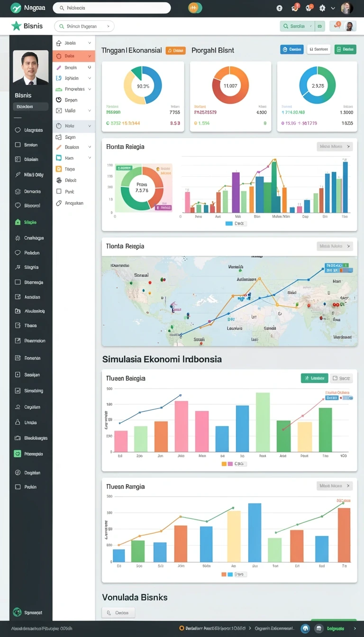
Task: Open the settings gear in top bar
Action: coord(322,8)
